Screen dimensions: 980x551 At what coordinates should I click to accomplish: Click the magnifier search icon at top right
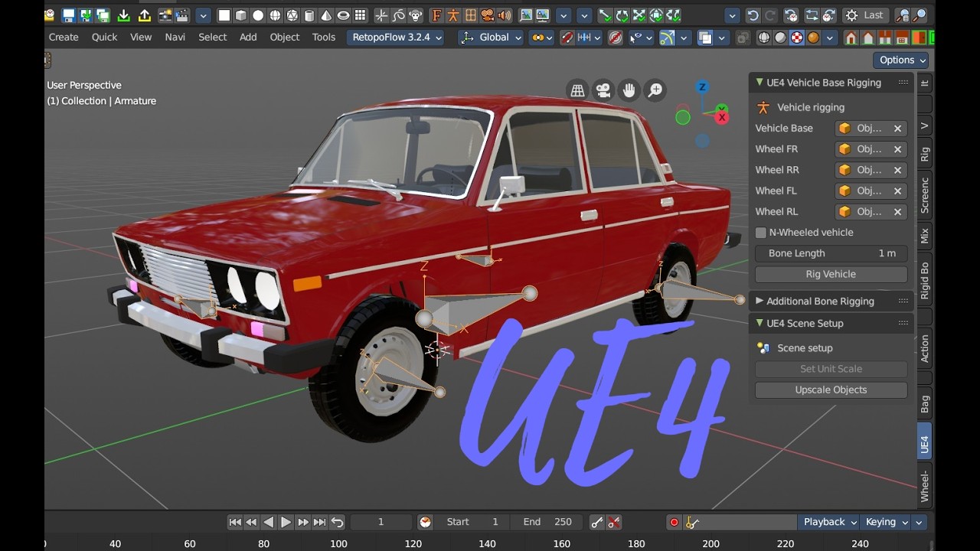(920, 15)
